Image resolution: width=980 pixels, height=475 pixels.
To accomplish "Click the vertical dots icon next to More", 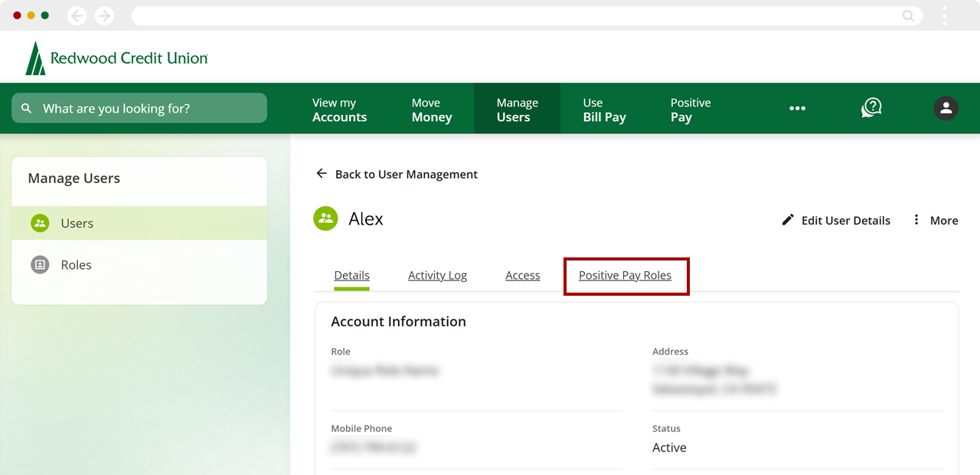I will (916, 220).
